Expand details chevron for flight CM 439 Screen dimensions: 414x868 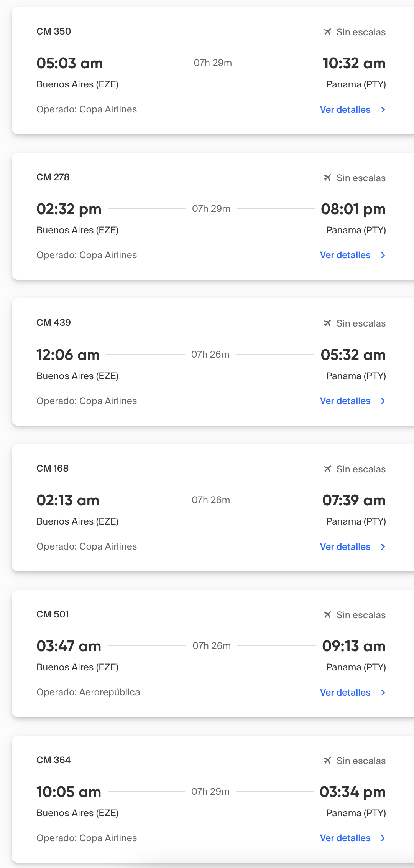[x=383, y=401]
